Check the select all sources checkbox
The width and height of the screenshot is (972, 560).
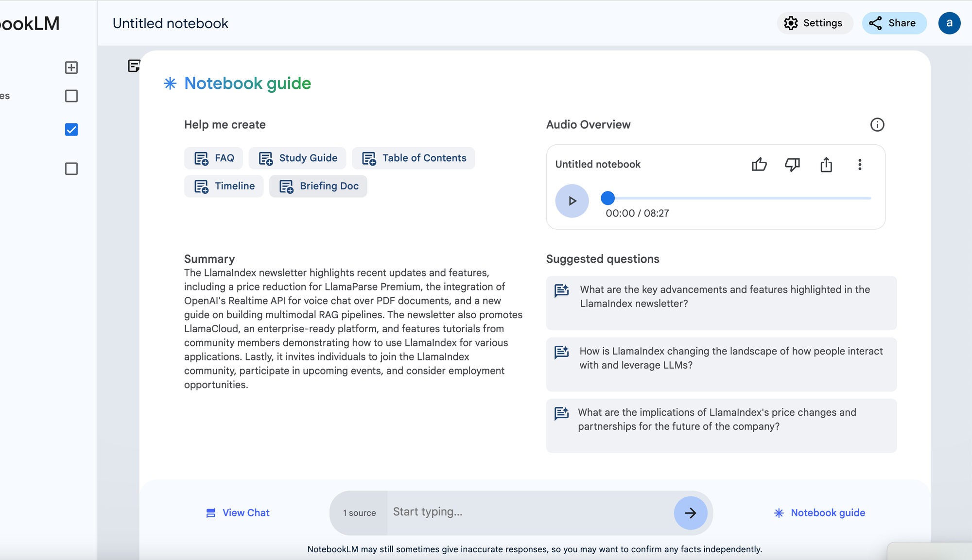tap(71, 96)
